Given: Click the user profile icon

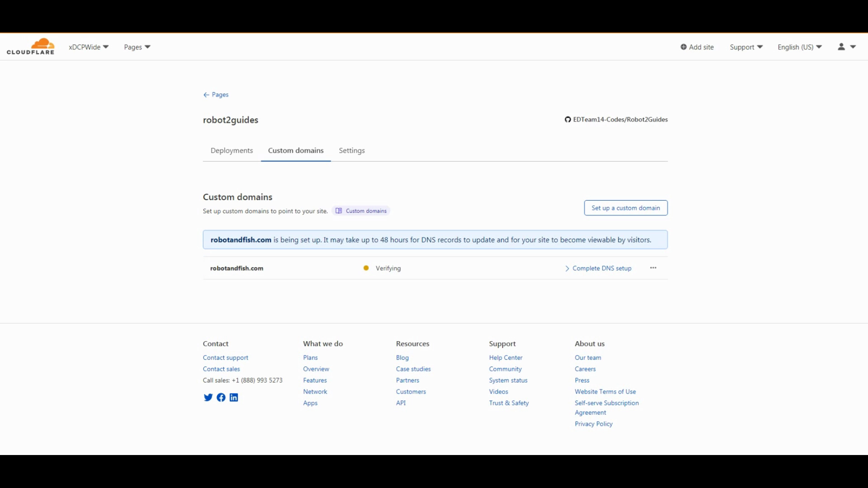Looking at the screenshot, I should [x=841, y=47].
